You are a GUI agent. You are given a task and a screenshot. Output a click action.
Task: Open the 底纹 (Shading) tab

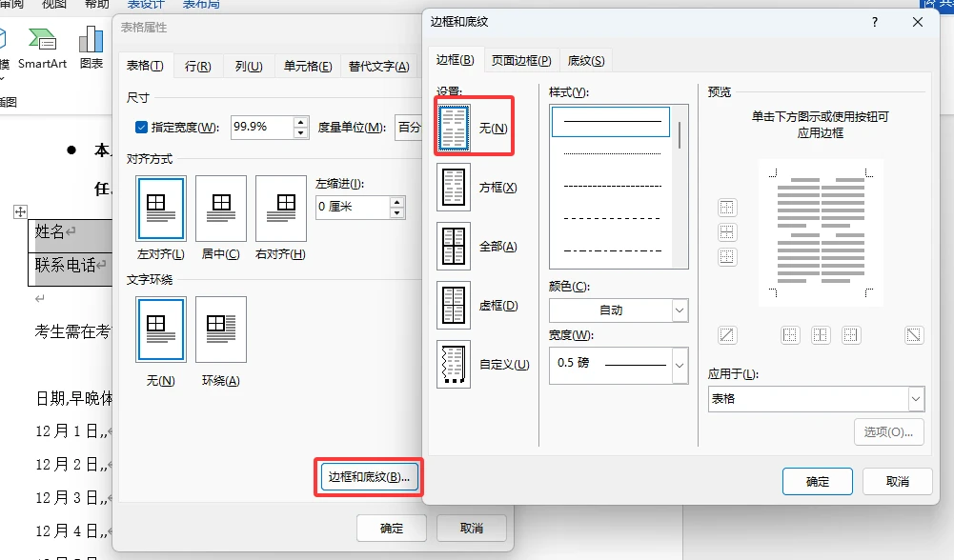585,61
